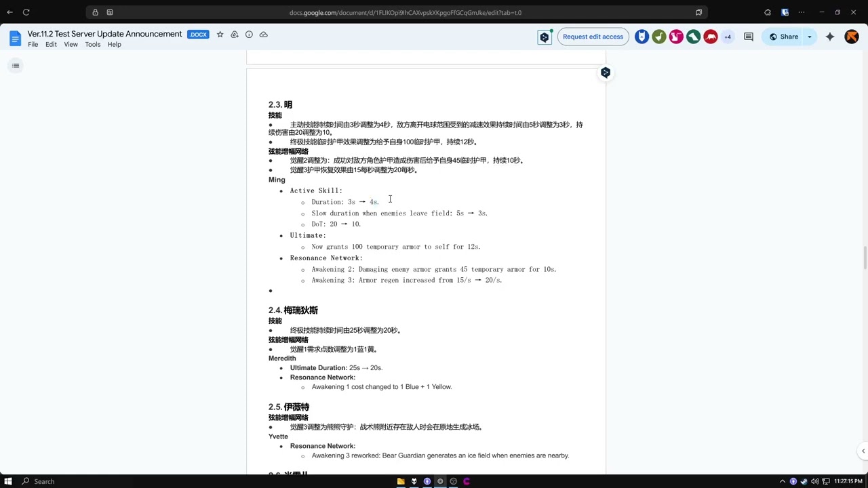
Task: Click the red armadillo collaborator avatar
Action: 711,37
